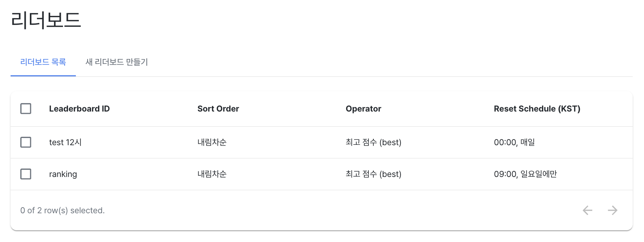Click the Reset Schedule (KST) column header
Image resolution: width=644 pixels, height=242 pixels.
coord(537,109)
